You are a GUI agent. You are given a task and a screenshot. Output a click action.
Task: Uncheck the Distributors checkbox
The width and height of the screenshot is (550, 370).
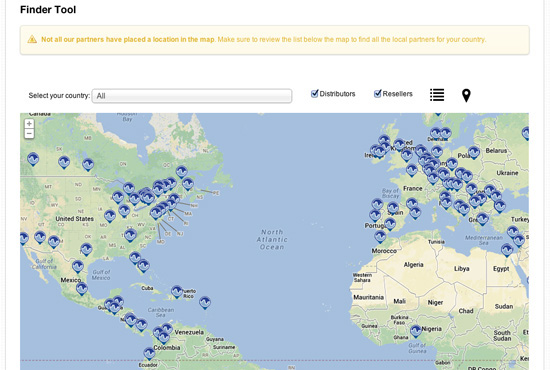coord(315,94)
